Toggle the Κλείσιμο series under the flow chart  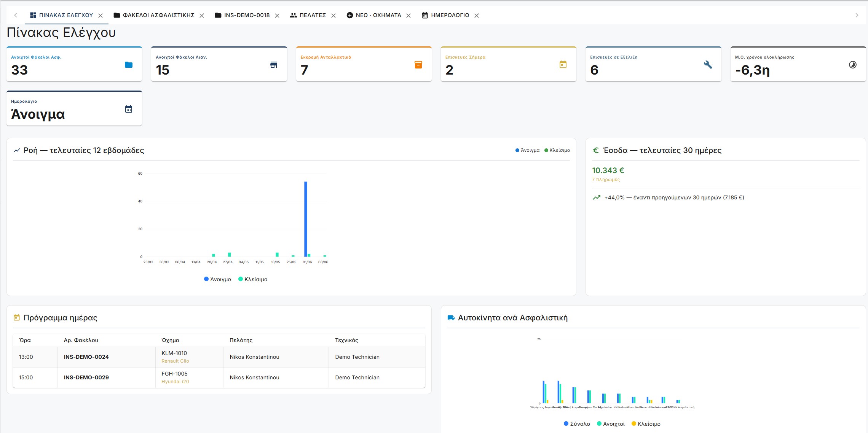[x=253, y=279]
